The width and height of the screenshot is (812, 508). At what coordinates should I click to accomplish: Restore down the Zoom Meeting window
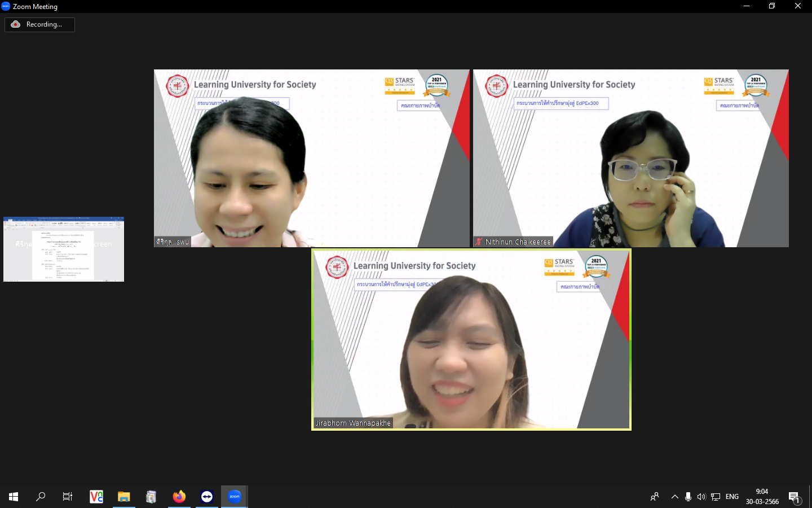click(x=772, y=6)
